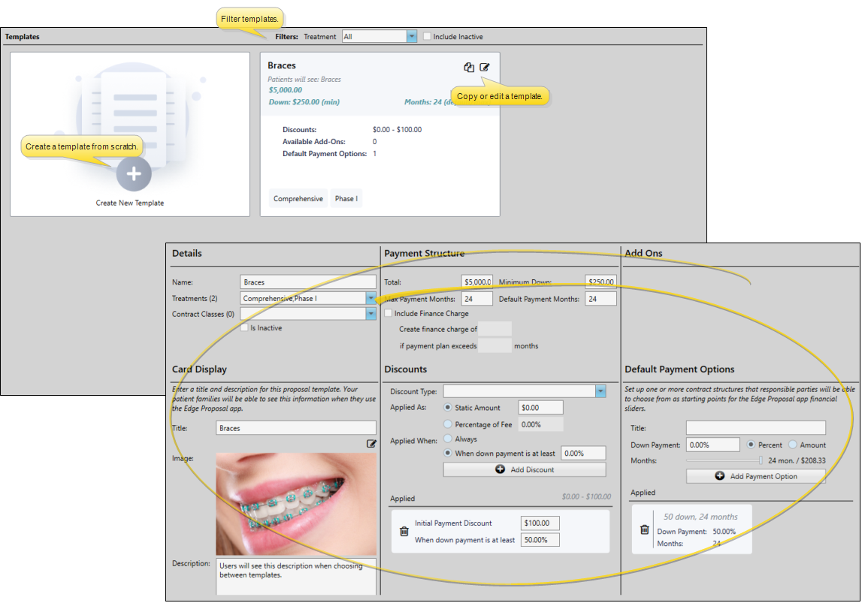Screen dimensions: 868x609
Task: Click the Name input field containing Braces
Action: pyautogui.click(x=308, y=282)
